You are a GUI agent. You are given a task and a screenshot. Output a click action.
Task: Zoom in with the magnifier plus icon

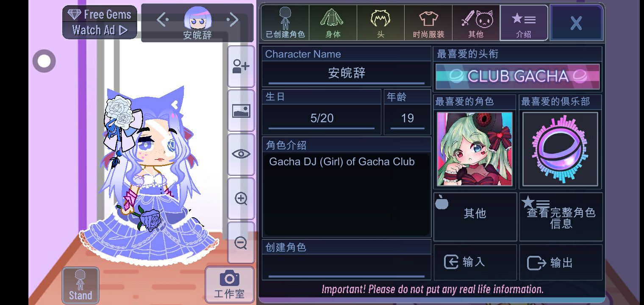241,199
